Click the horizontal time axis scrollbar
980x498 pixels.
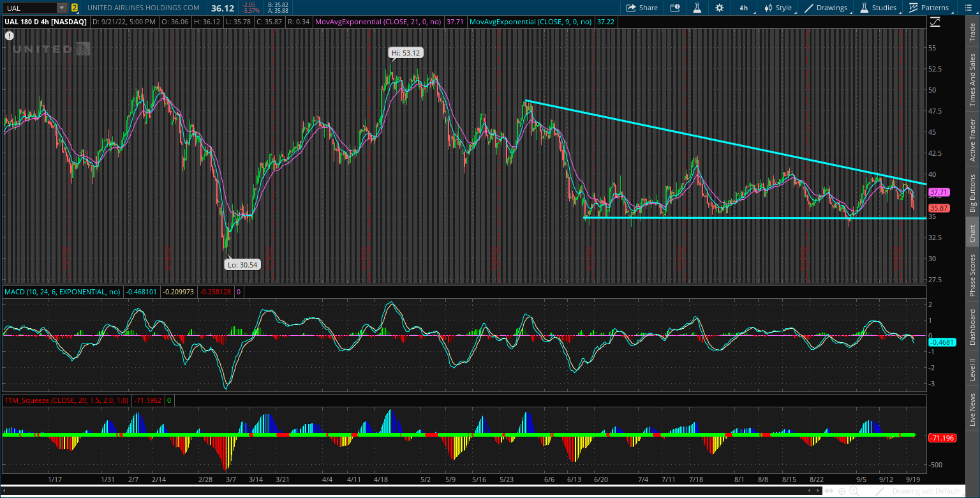(x=412, y=491)
